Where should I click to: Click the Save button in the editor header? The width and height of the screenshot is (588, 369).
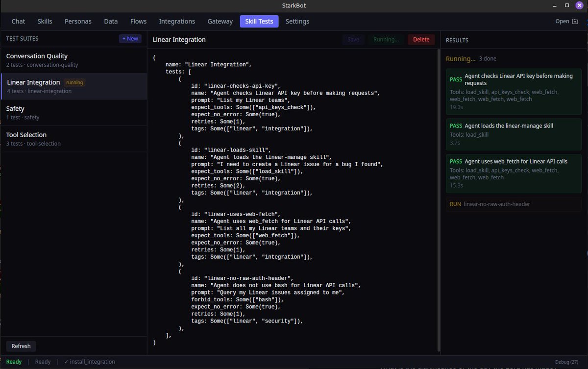(353, 40)
